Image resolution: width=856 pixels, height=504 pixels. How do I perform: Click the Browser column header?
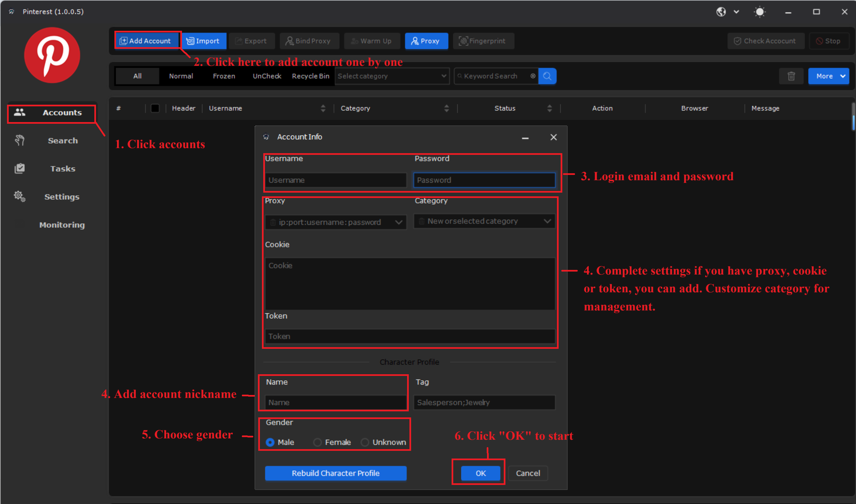[x=694, y=108]
